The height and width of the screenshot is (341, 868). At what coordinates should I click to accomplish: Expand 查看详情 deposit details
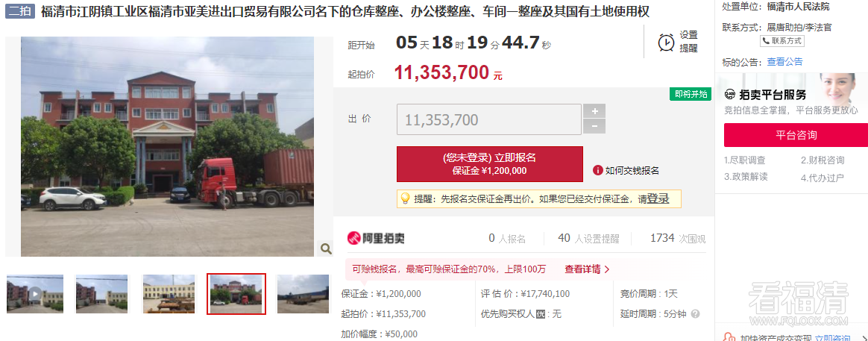(587, 269)
